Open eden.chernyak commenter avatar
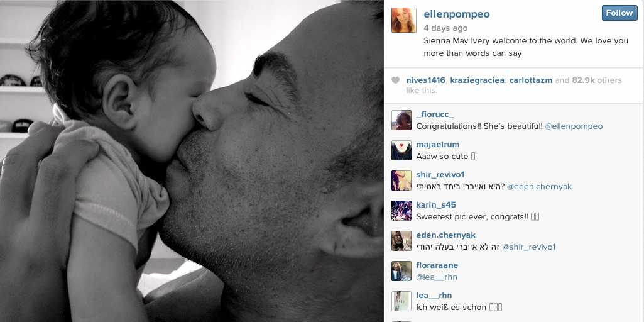Viewport: 644px width, 322px height. 401,241
